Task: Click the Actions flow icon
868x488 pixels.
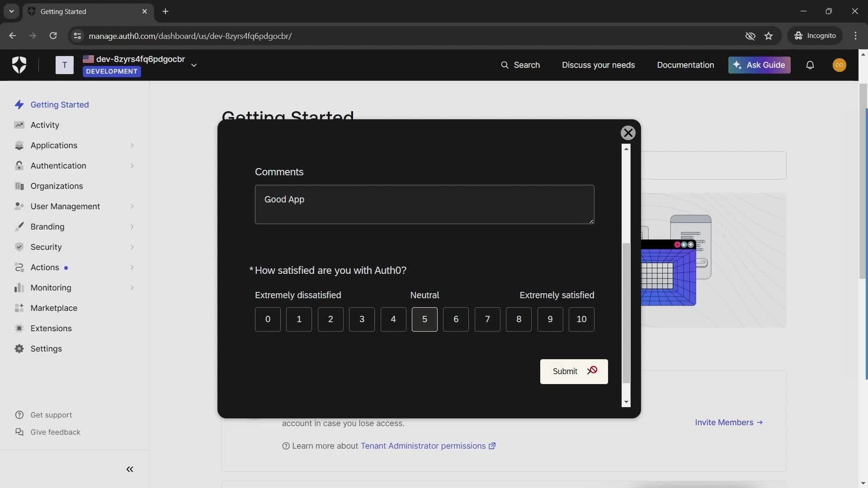Action: (19, 267)
